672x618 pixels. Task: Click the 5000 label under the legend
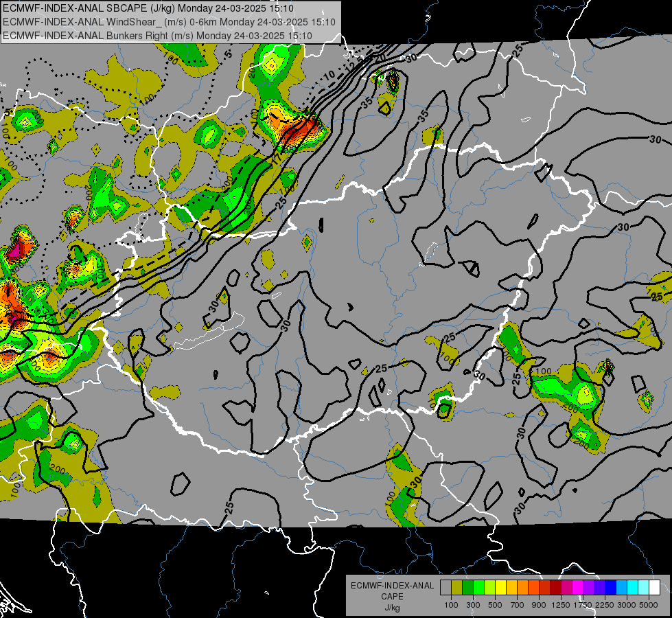(649, 605)
